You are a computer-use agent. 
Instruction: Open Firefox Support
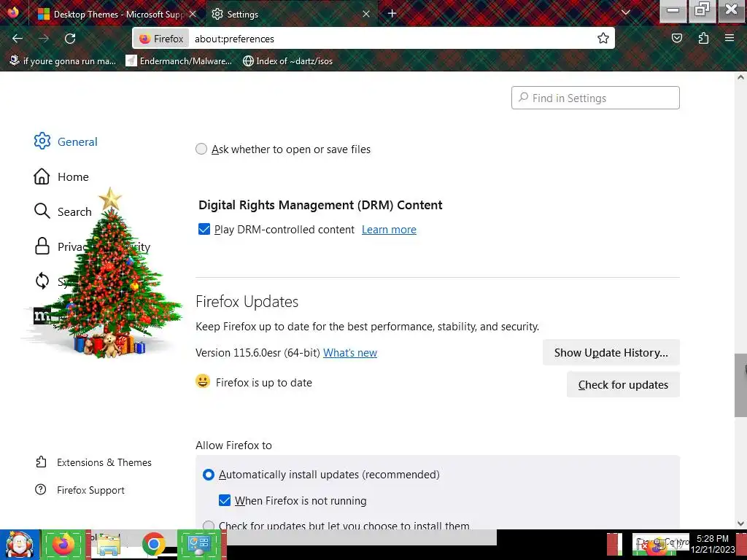[80, 490]
